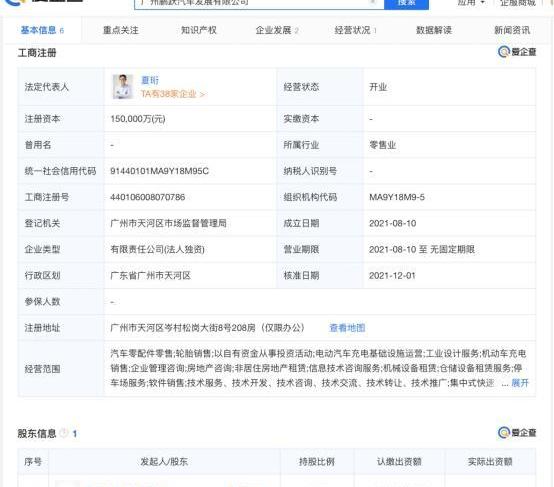Select company type 有限责任公司(法人独资)

click(158, 250)
